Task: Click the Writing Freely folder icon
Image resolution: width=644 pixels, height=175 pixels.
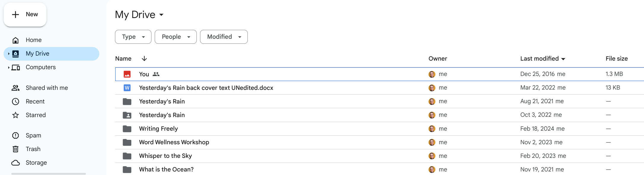Action: [x=127, y=129]
